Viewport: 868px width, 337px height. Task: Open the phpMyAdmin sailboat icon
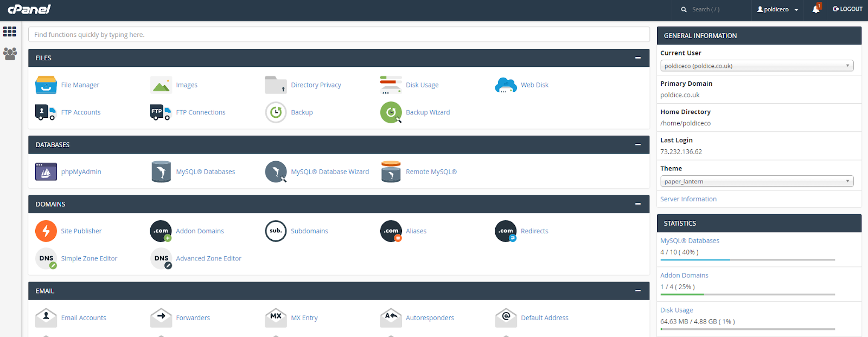coord(46,171)
